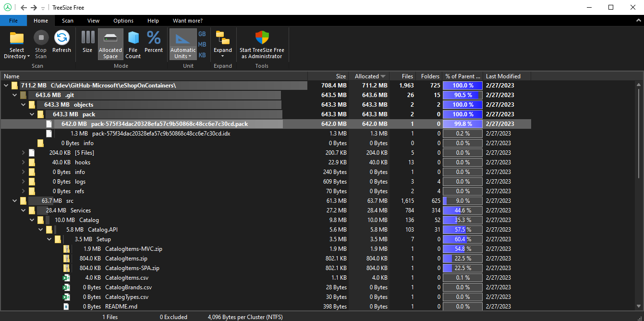The height and width of the screenshot is (321, 644).
Task: Click the vertical scrollbar up arrow
Action: click(x=638, y=86)
